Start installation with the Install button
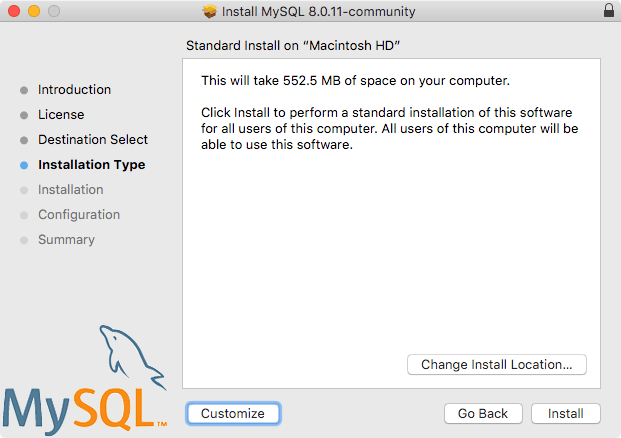The image size is (621, 438). click(565, 413)
